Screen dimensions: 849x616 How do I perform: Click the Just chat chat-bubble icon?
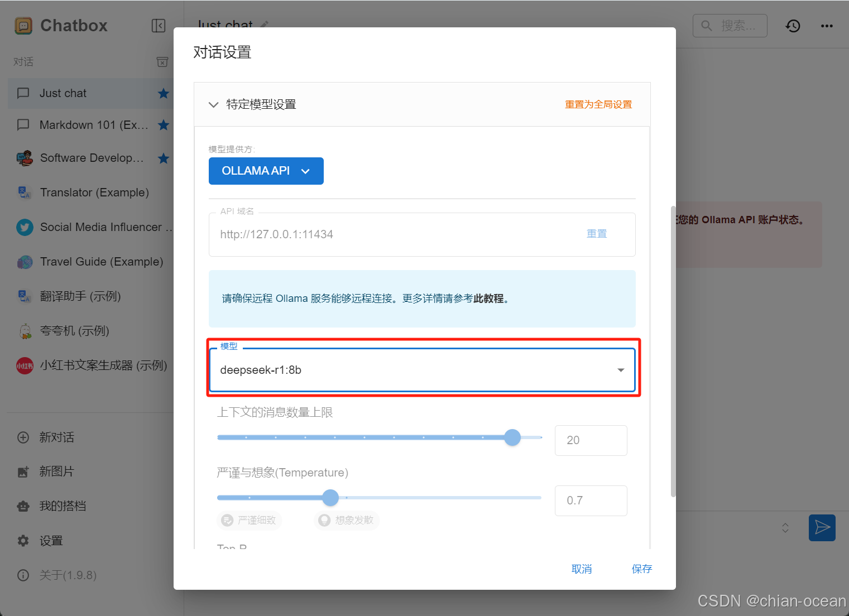tap(23, 93)
